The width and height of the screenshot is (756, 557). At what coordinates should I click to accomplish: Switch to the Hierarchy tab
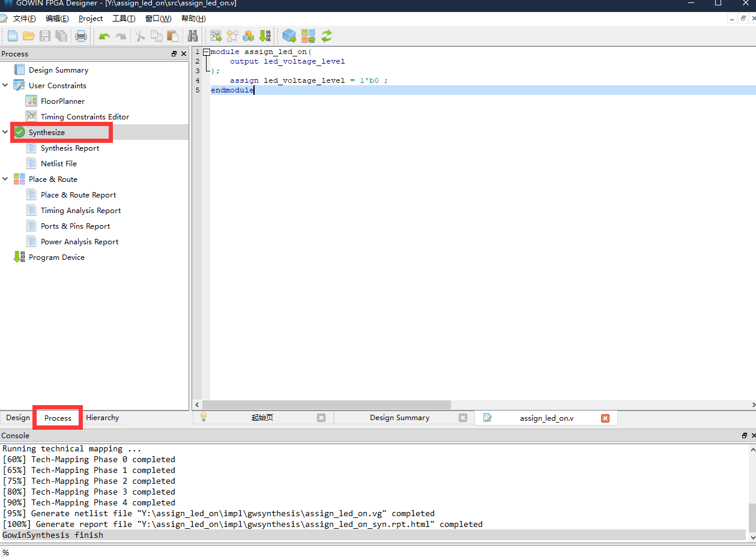(103, 418)
